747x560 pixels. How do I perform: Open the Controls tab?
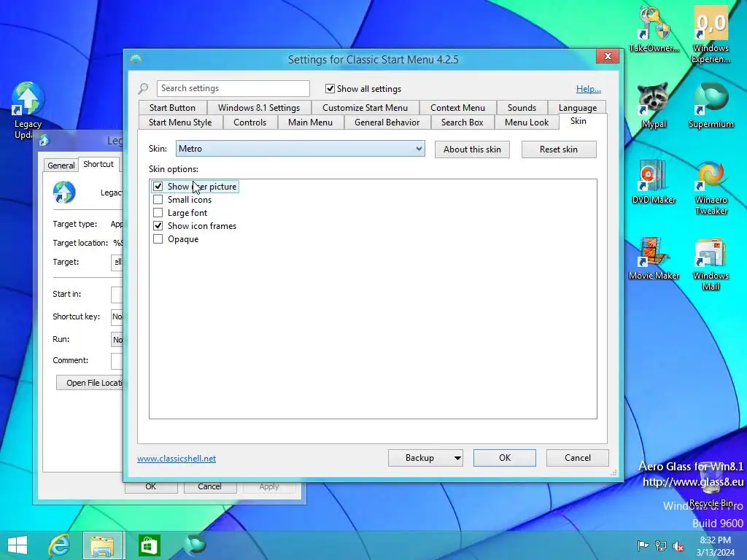249,122
